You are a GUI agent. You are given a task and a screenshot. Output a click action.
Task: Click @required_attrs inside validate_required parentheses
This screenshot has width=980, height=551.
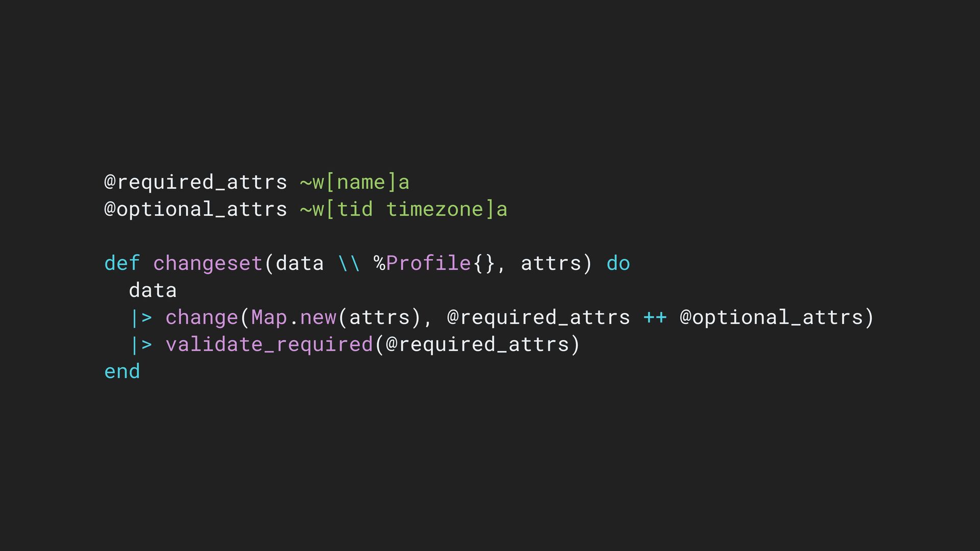tap(477, 344)
